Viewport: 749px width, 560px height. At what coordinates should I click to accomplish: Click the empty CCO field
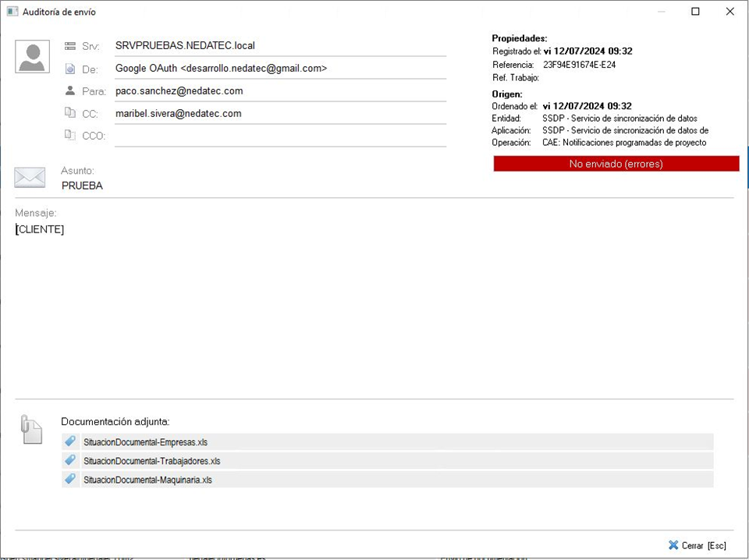[x=279, y=136]
